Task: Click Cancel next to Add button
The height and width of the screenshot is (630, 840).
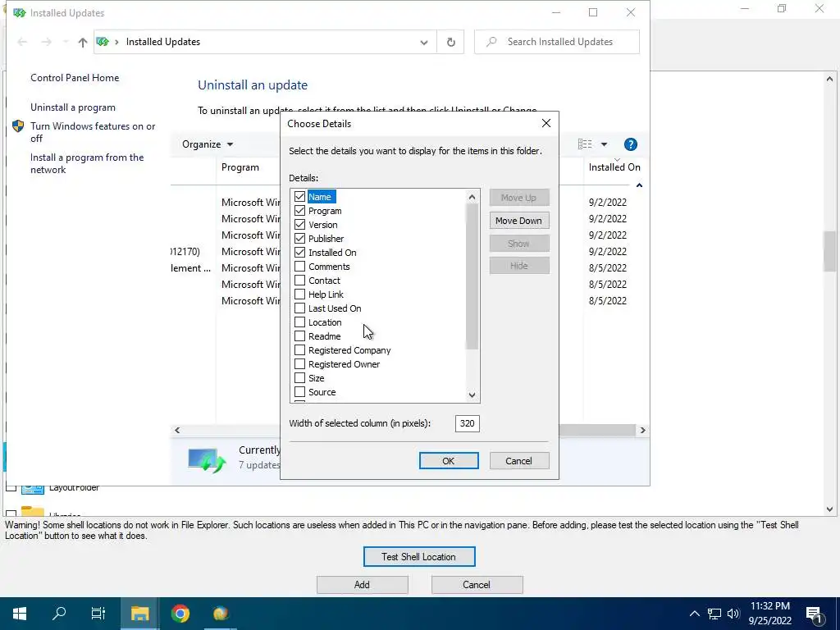Action: [477, 584]
